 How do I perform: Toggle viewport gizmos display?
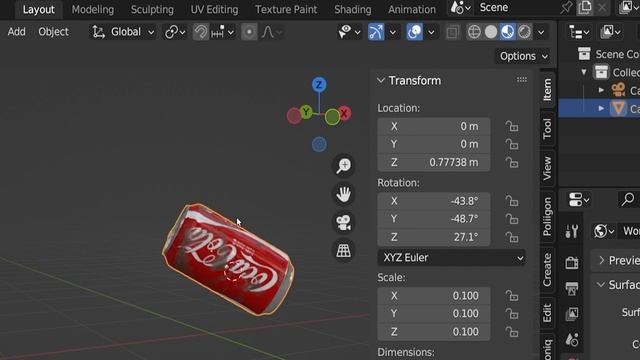coord(376,32)
